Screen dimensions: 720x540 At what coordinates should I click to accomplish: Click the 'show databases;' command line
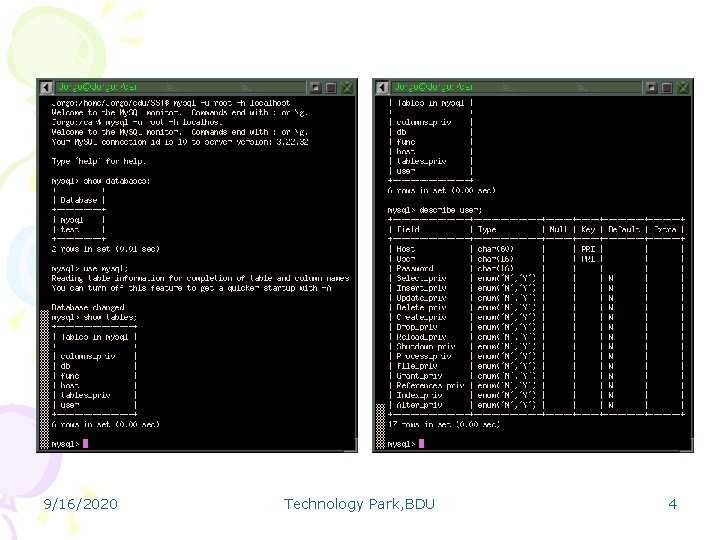[x=101, y=181]
